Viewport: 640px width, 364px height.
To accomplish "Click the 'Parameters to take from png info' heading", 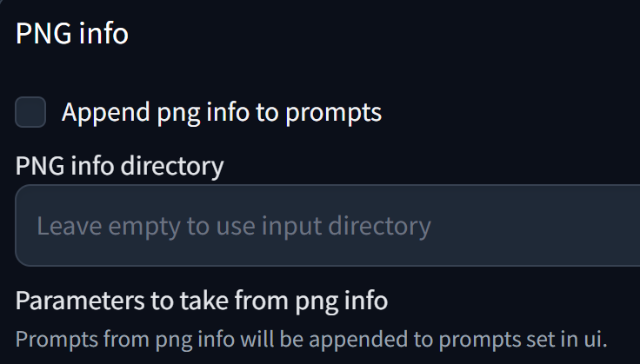I will click(x=202, y=301).
